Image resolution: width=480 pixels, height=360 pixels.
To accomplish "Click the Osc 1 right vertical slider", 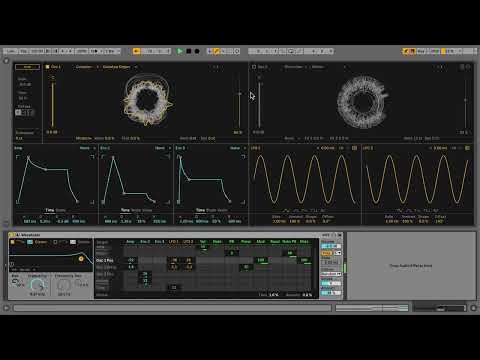I will tap(239, 104).
